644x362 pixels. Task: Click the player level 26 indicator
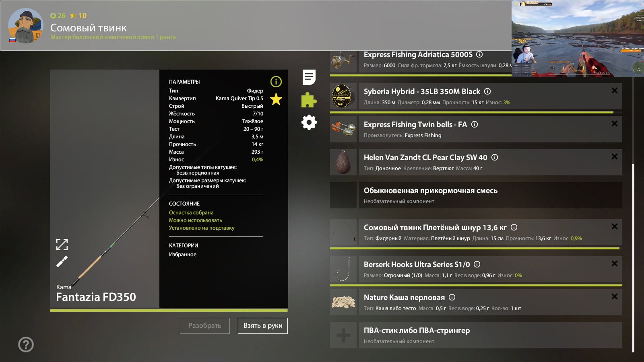coord(58,16)
